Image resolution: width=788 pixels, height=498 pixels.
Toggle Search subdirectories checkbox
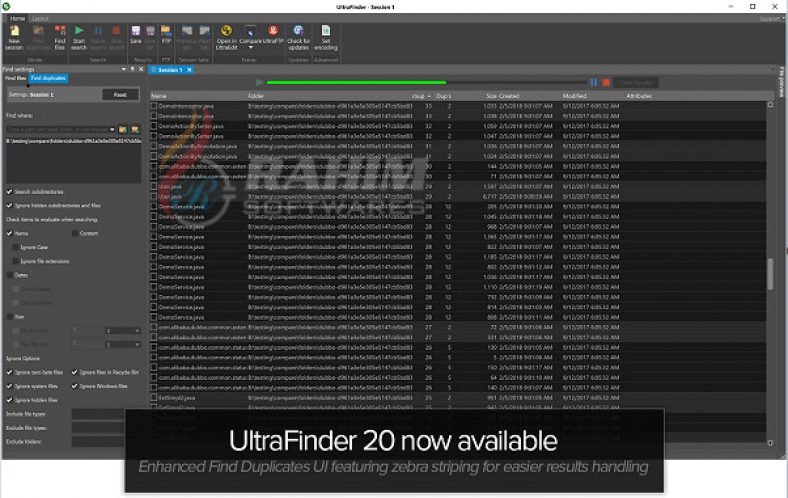click(x=10, y=192)
